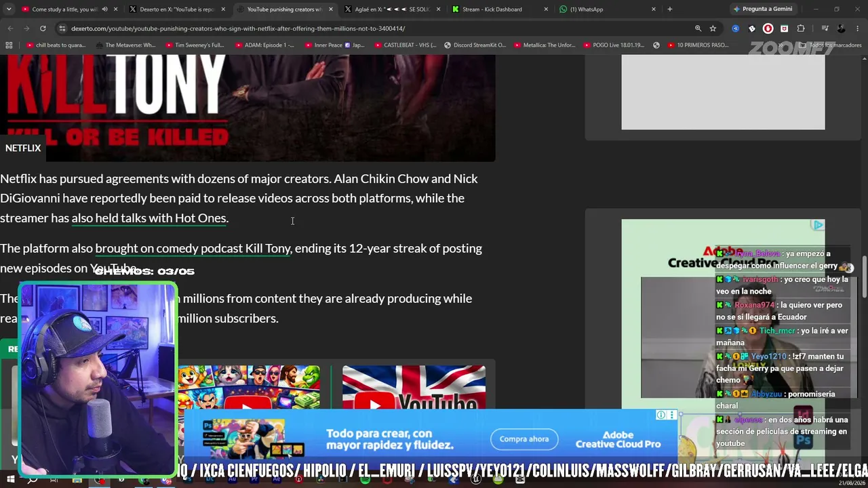Open the Kill Tony Netflix article image
This screenshot has height=488, width=868.
(248, 108)
